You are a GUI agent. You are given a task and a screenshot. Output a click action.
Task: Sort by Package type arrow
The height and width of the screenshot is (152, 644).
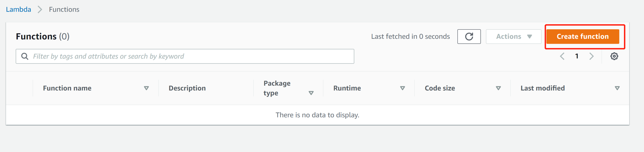click(x=311, y=93)
